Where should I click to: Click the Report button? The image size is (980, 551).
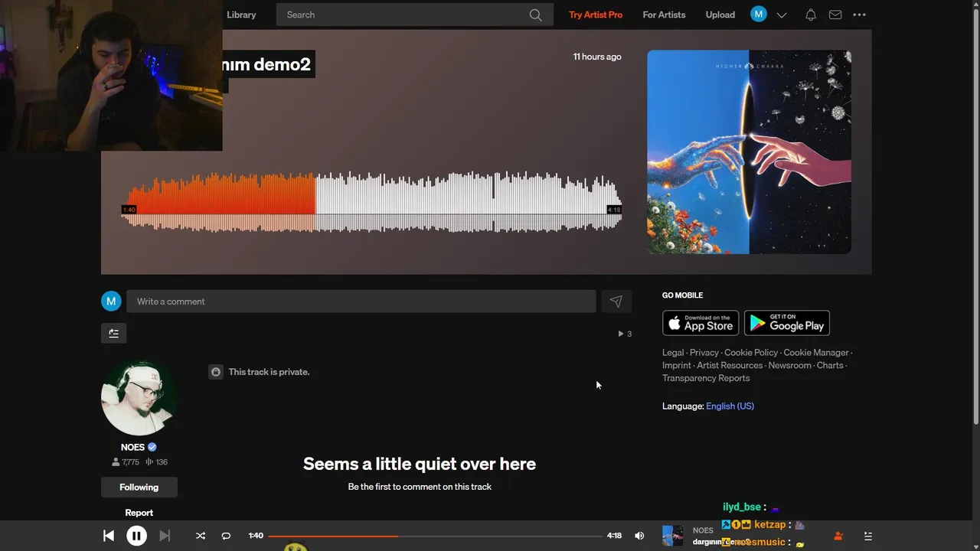(x=139, y=513)
